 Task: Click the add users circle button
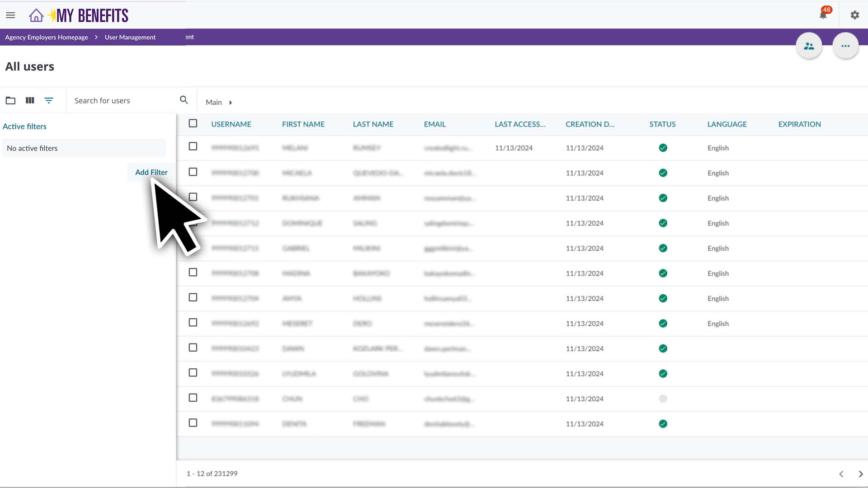coord(809,45)
